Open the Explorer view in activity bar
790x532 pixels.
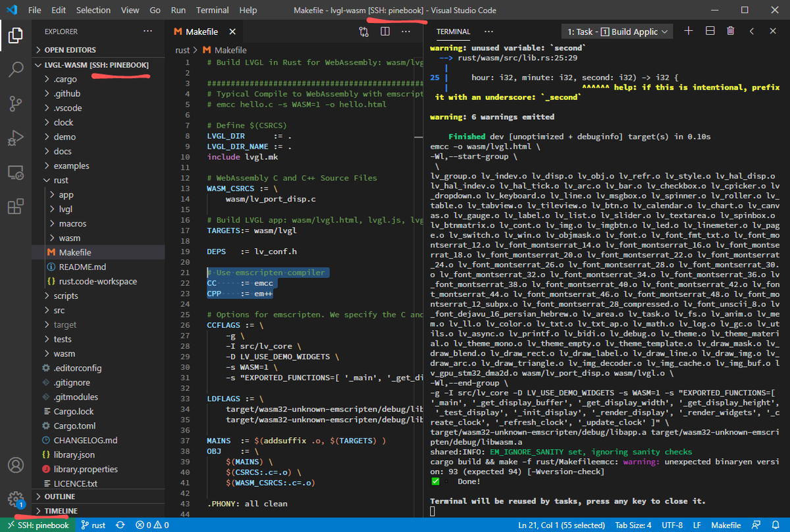(16, 34)
